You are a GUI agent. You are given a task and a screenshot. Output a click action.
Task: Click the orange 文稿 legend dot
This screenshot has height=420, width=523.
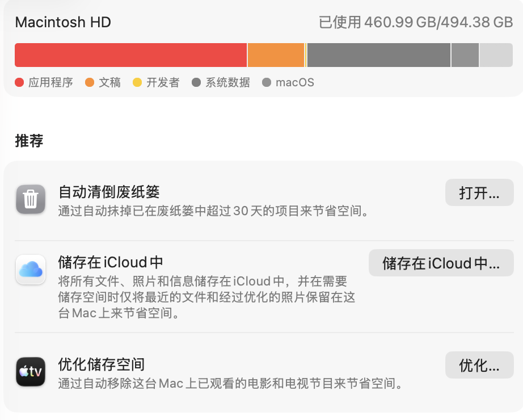pos(90,82)
